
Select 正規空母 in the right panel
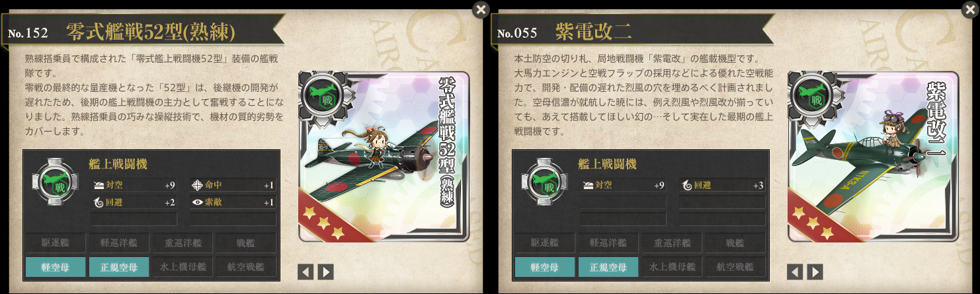point(608,267)
